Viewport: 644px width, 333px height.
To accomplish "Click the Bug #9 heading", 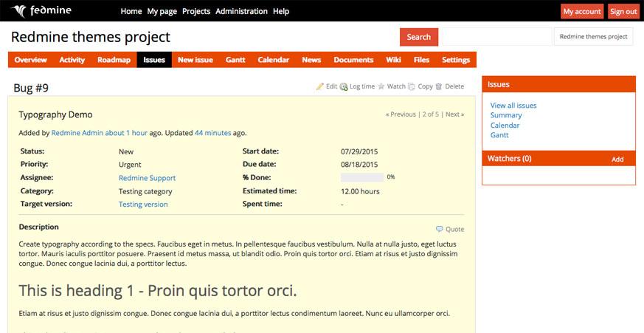I will [x=31, y=88].
